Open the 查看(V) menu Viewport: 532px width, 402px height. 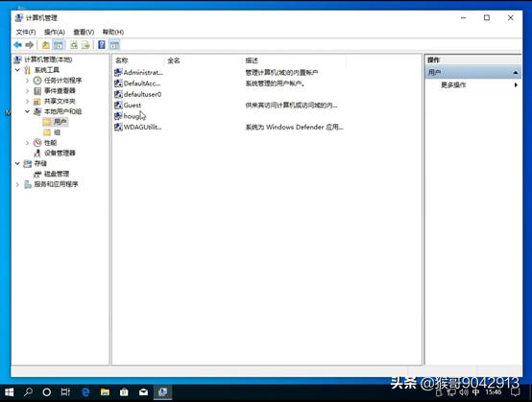click(84, 32)
